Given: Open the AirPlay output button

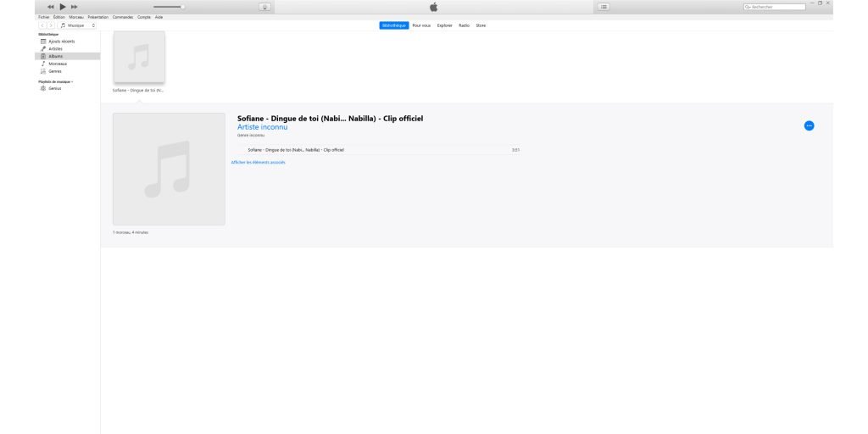Looking at the screenshot, I should [265, 7].
